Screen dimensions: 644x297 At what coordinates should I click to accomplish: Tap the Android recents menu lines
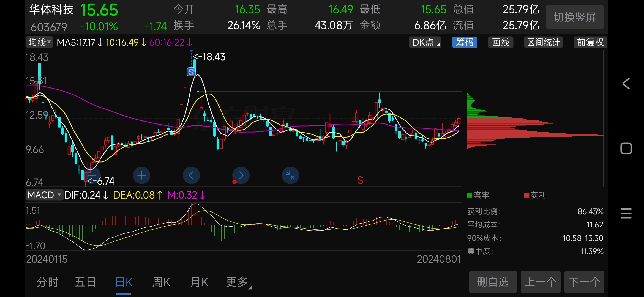point(626,213)
